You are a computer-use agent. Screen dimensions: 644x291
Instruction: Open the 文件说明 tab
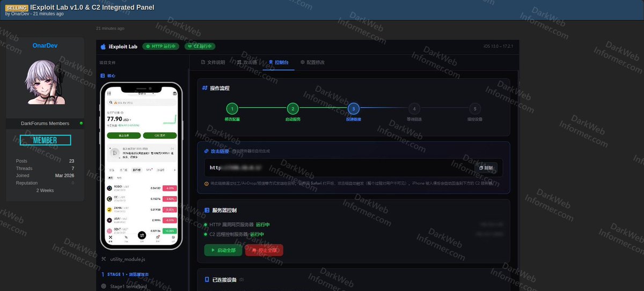pyautogui.click(x=214, y=62)
